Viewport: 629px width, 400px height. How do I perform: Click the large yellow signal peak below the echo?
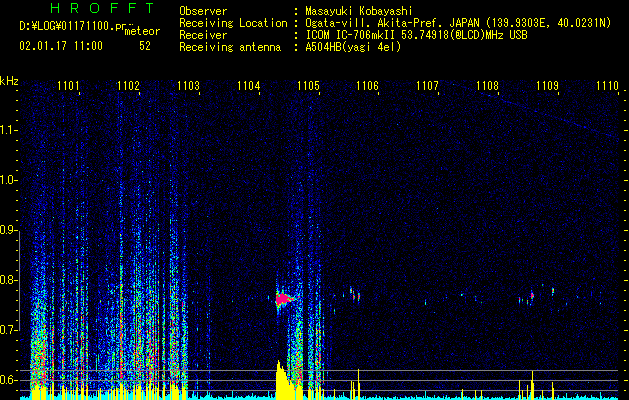point(287,380)
